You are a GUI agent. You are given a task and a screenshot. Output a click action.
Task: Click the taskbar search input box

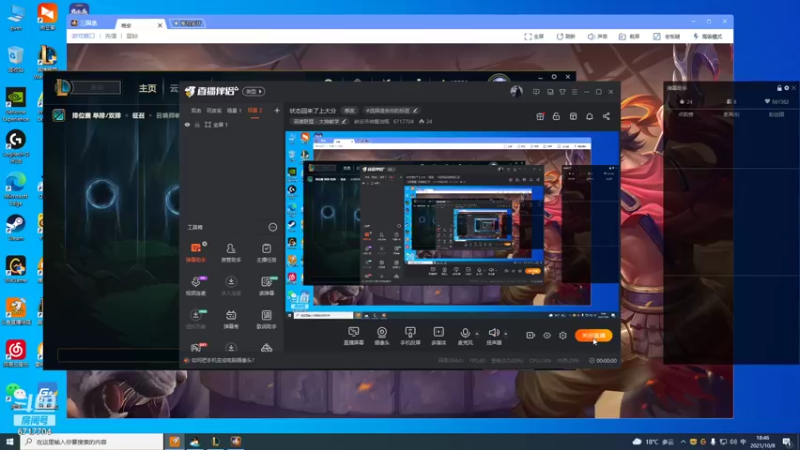click(x=92, y=441)
